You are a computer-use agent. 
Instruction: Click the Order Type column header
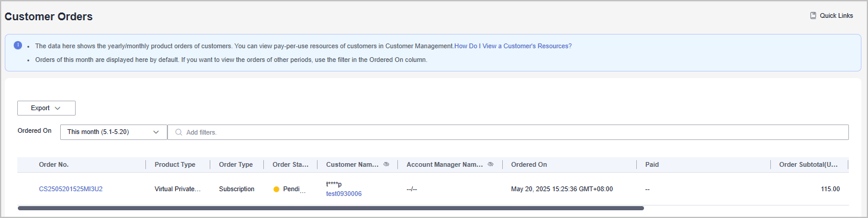coord(236,164)
